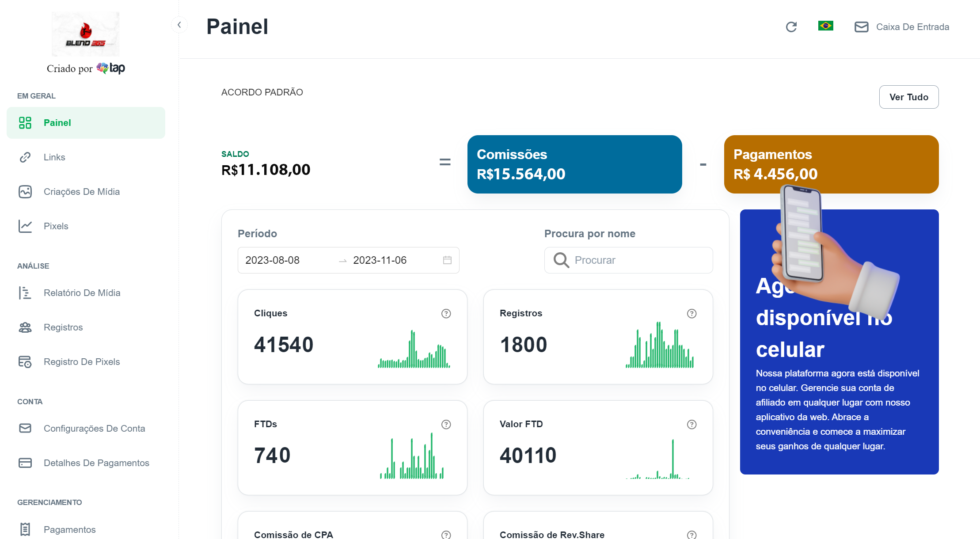Click the Registros bar chart
Image resolution: width=980 pixels, height=539 pixels.
(x=660, y=345)
